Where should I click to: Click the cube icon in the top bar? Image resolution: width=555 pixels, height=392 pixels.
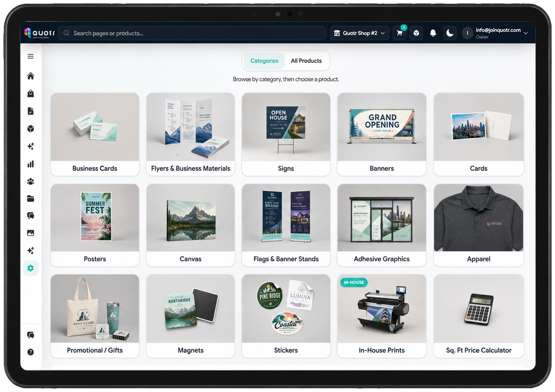pos(416,33)
